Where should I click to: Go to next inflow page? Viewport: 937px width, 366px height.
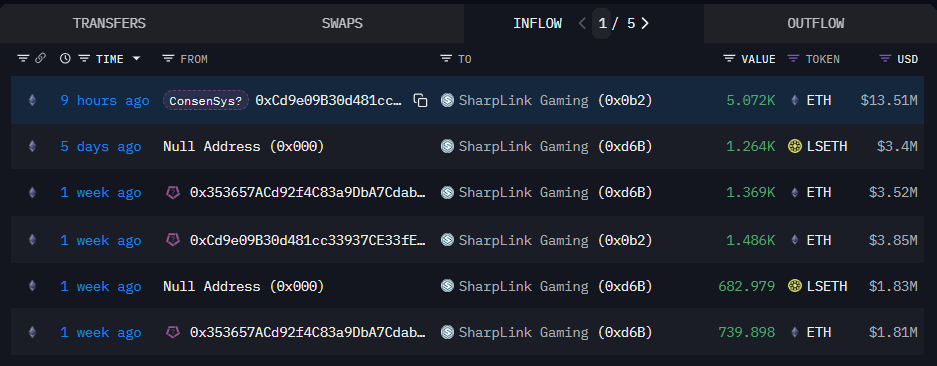pos(645,23)
